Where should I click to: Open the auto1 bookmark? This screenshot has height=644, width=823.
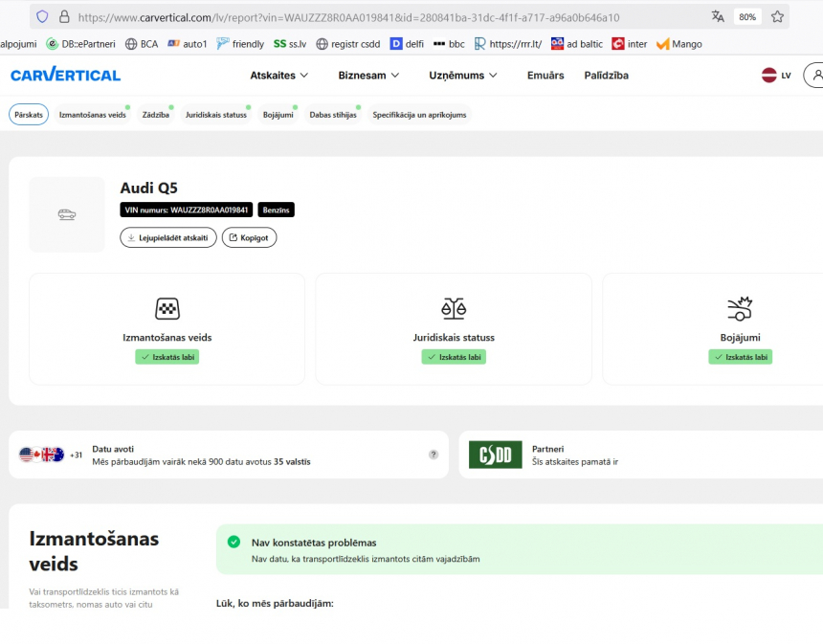click(x=188, y=44)
